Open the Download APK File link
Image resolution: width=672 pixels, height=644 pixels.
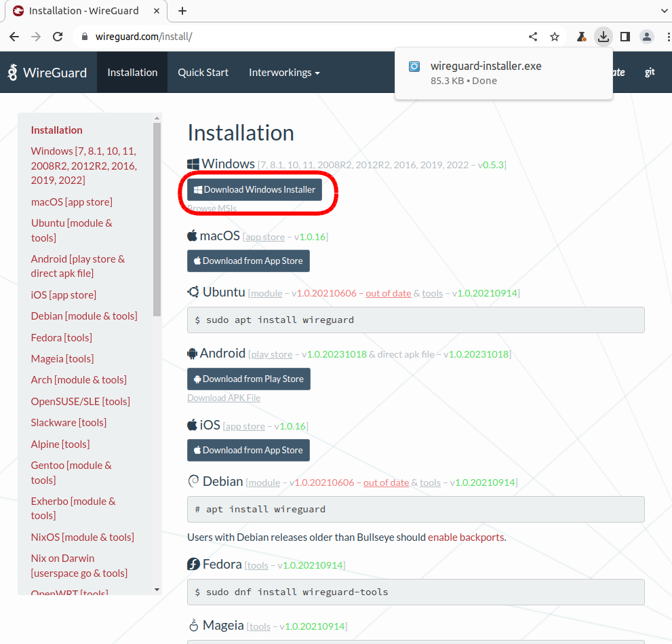[x=224, y=398]
